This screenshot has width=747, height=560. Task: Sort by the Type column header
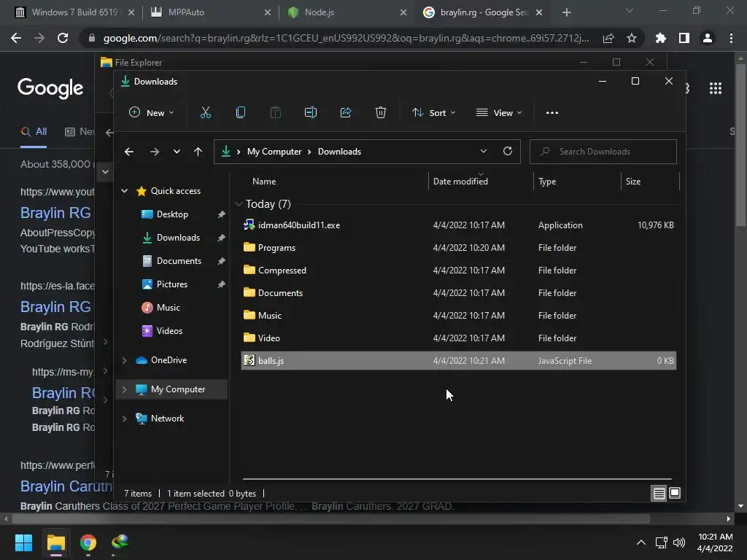click(547, 182)
